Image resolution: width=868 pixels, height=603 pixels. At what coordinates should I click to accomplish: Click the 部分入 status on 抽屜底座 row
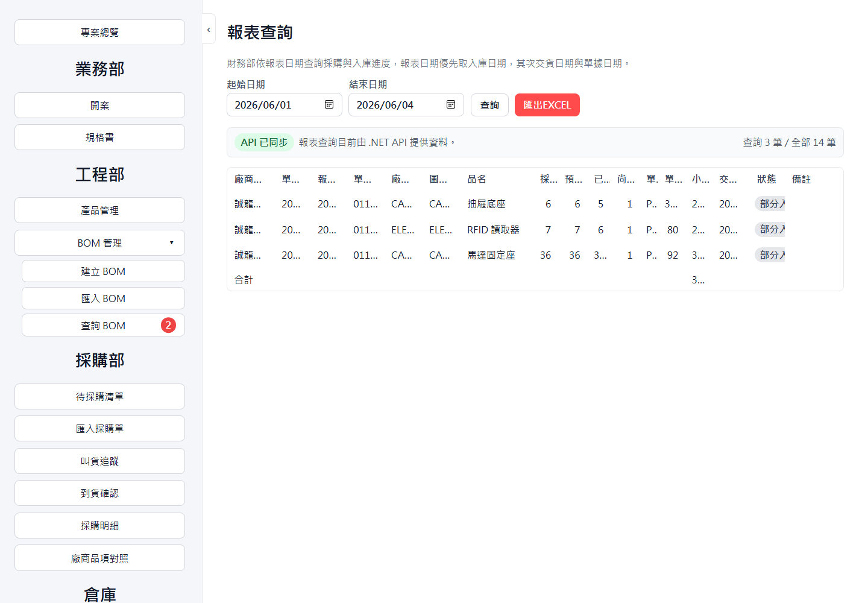770,204
